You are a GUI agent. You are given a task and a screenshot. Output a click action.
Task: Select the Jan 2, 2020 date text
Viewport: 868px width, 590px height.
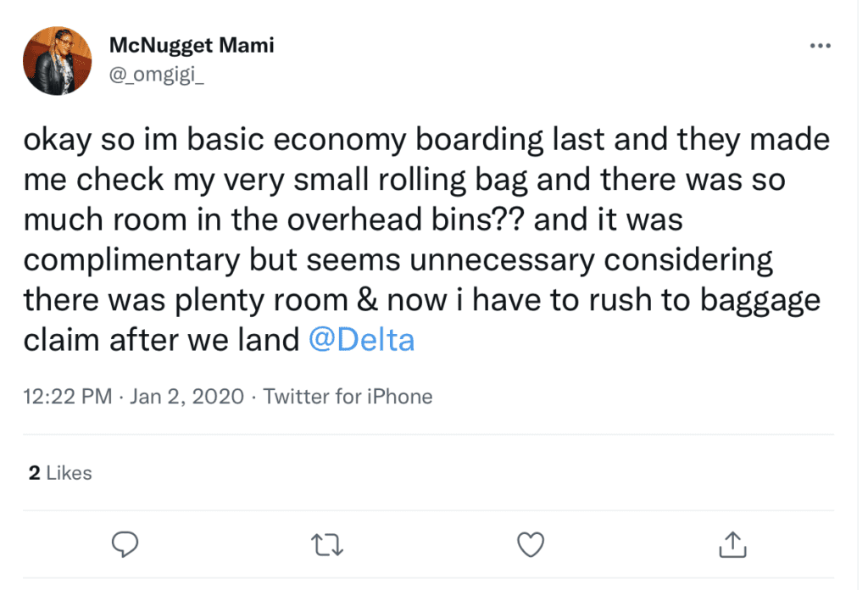pos(186,397)
